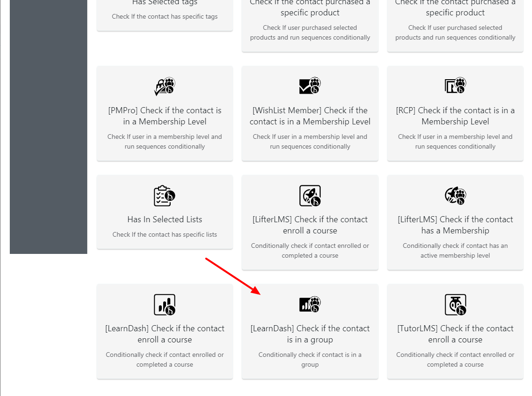The height and width of the screenshot is (396, 532).
Task: Click the RCP membership level icon
Action: 456,85
